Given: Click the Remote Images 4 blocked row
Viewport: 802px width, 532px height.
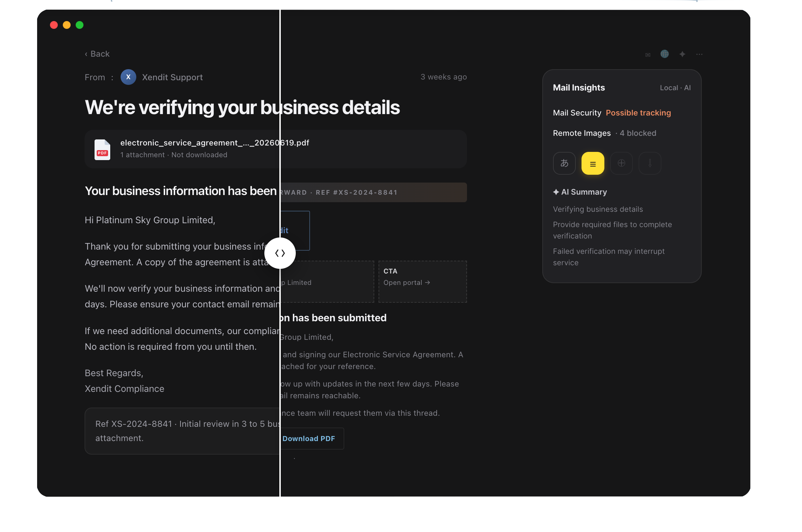Looking at the screenshot, I should [604, 133].
